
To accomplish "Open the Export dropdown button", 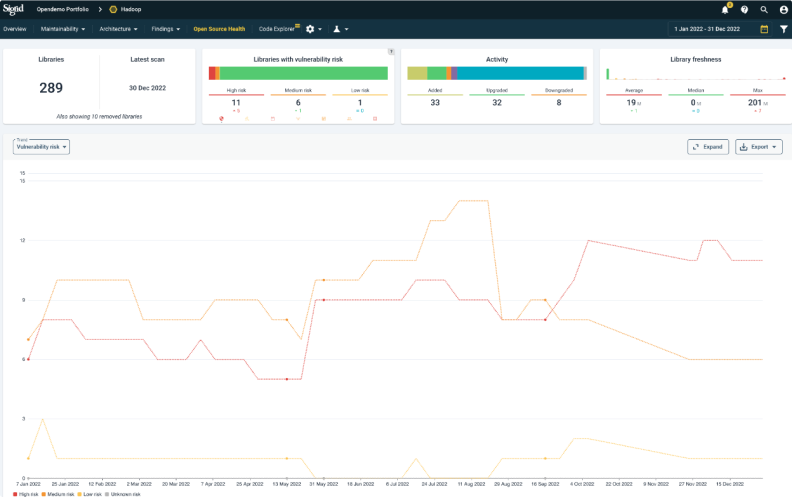I will (759, 147).
